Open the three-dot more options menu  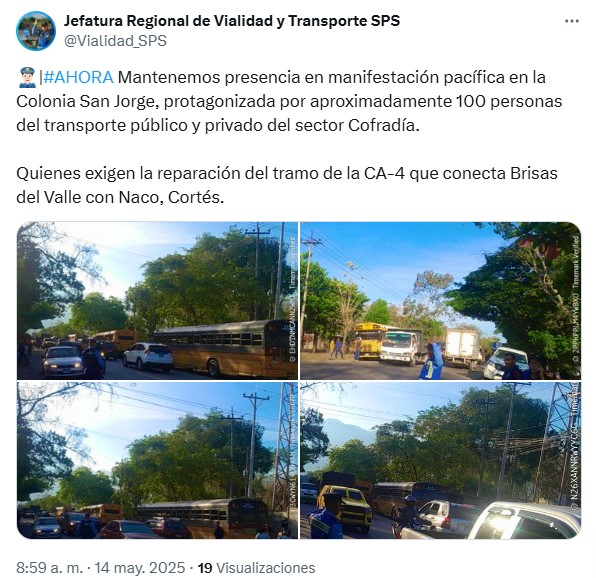[571, 21]
